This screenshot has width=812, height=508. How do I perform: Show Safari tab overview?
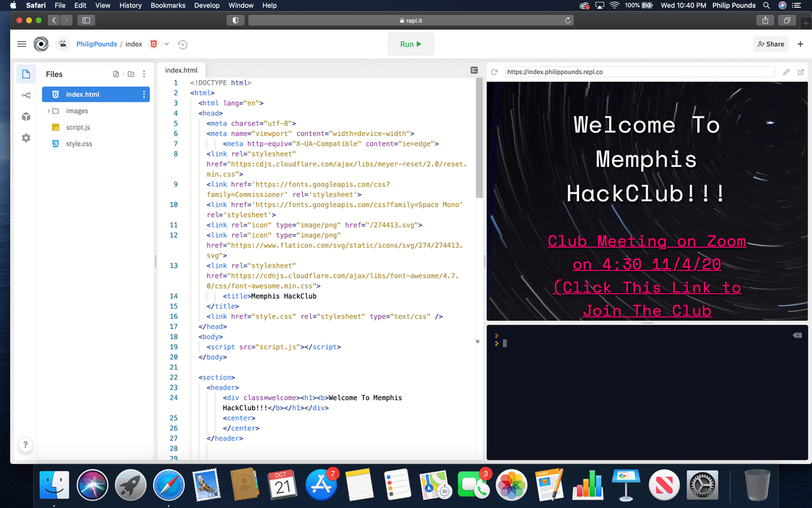coord(787,20)
